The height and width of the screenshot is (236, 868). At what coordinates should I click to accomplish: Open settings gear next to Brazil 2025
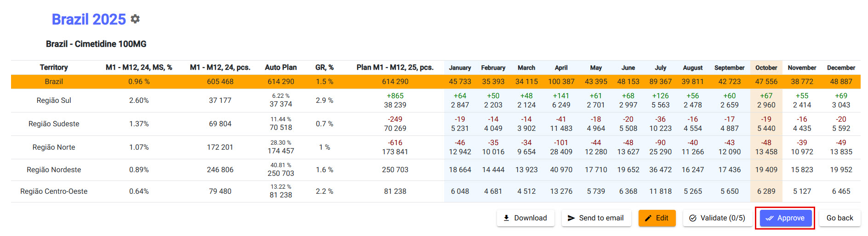(x=135, y=19)
